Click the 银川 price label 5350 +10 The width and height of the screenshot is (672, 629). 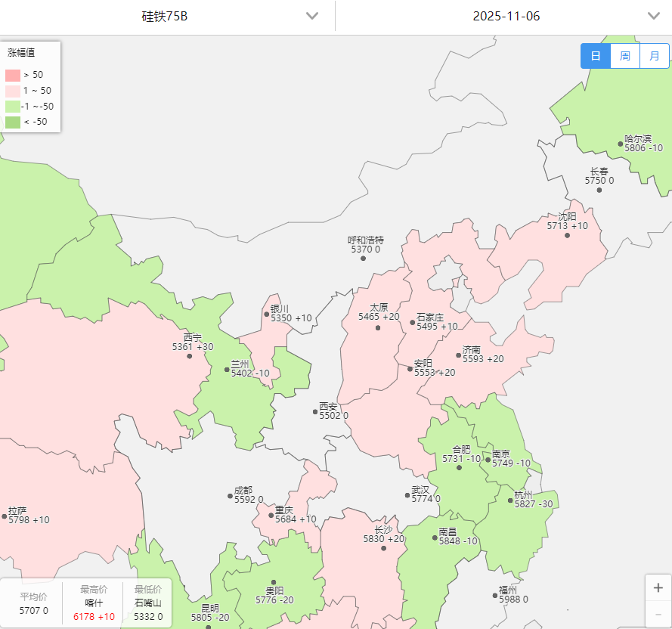click(291, 318)
